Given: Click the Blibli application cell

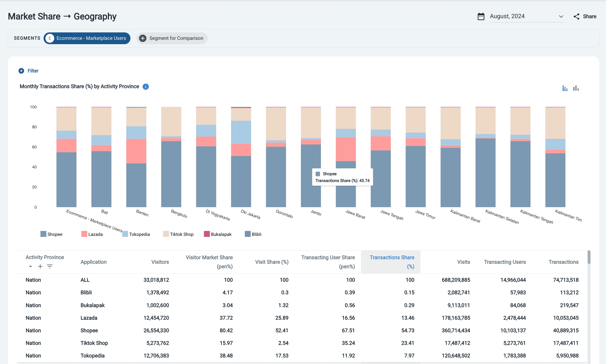Looking at the screenshot, I should coord(86,292).
